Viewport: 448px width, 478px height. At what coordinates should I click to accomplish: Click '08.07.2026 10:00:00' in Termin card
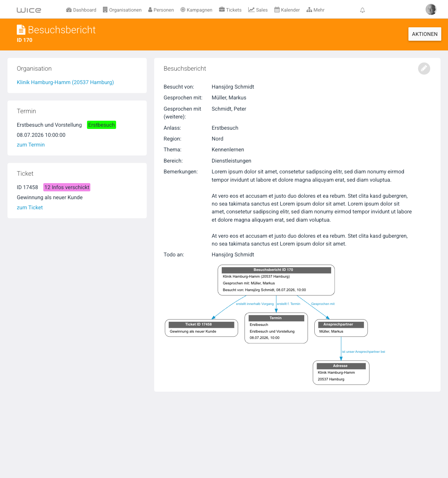41,135
